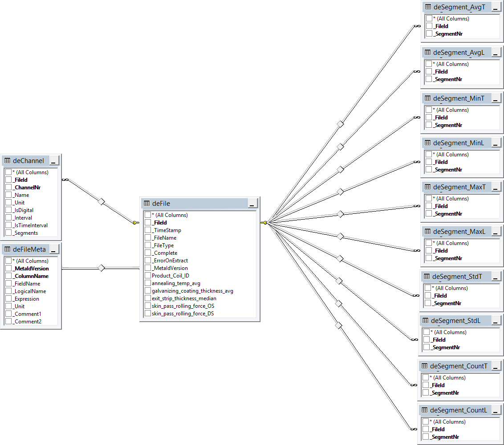Select the deChannel table title
This screenshot has height=445, width=504.
(x=28, y=161)
